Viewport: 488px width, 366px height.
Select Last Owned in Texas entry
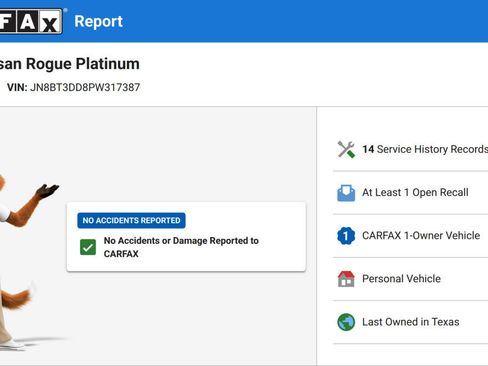[410, 322]
